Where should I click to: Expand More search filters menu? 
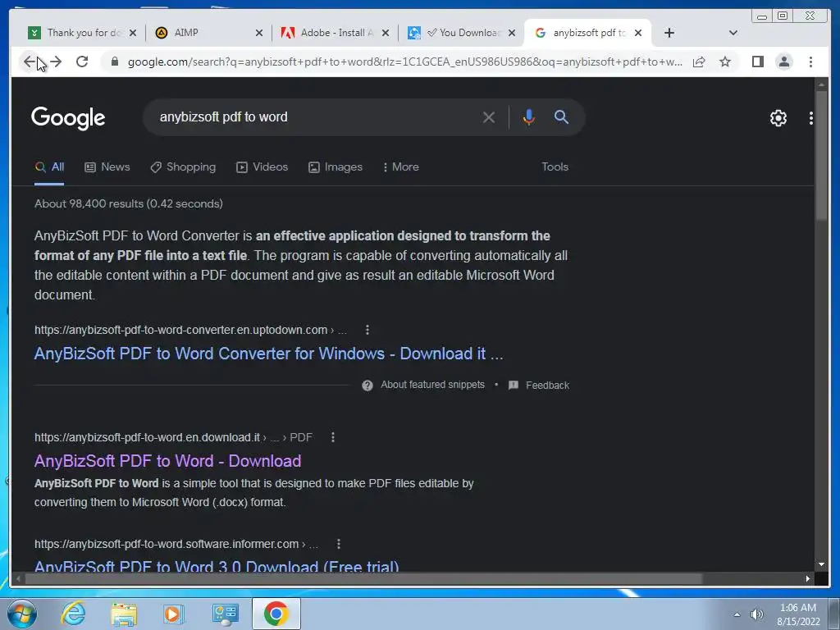tap(400, 167)
